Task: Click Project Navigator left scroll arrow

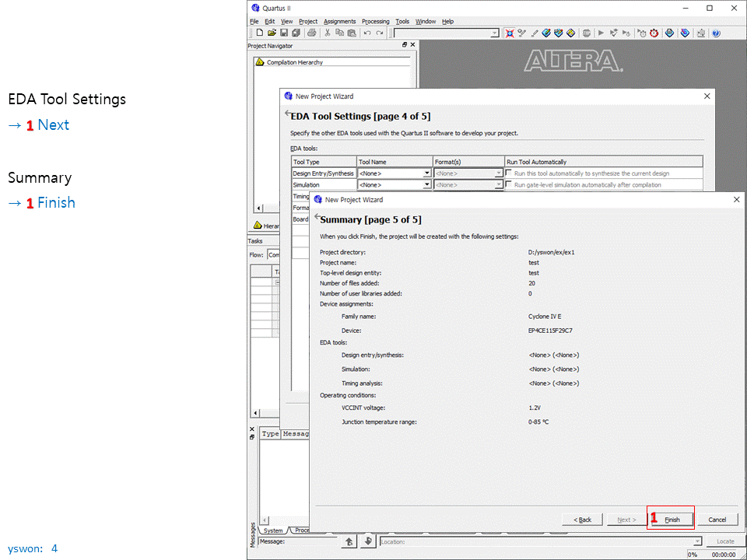Action: pyautogui.click(x=258, y=208)
